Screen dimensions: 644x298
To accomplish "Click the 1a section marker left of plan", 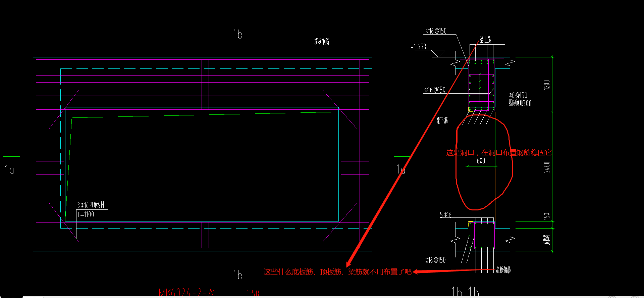I will 9,169.
